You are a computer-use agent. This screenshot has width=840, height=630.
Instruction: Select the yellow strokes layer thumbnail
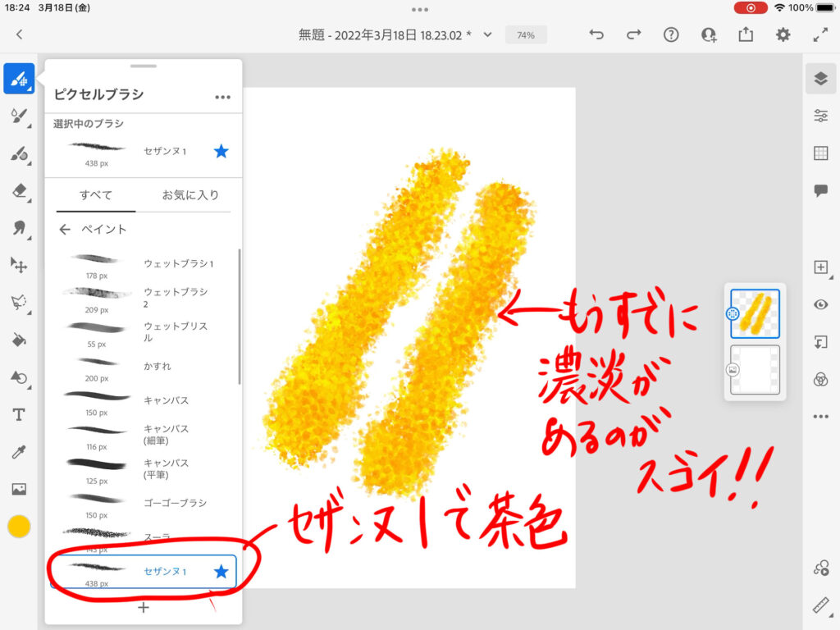pyautogui.click(x=755, y=313)
